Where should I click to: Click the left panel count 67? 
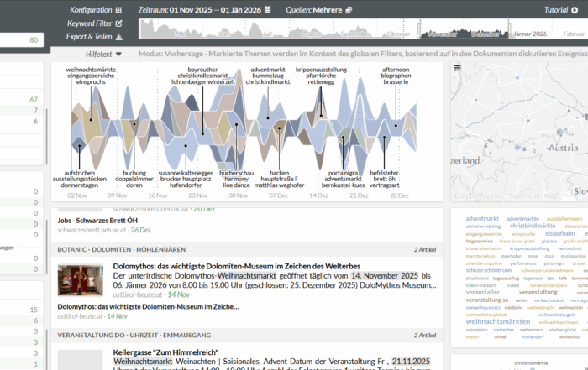[34, 100]
